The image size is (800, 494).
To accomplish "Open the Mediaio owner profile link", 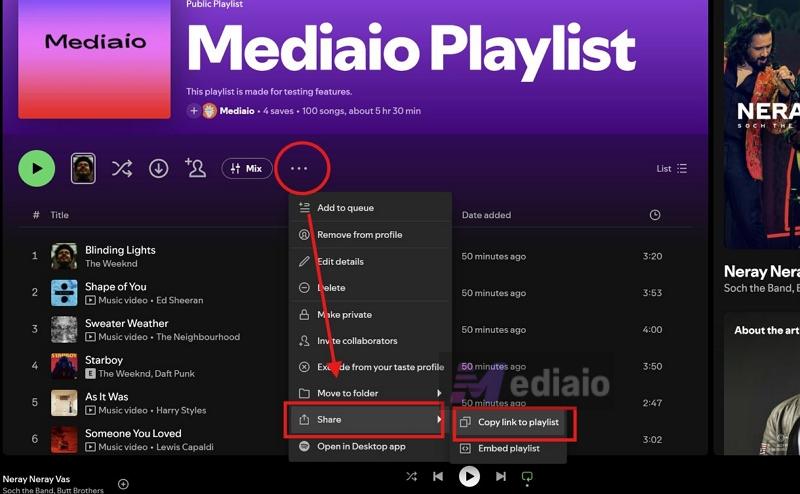I will tap(237, 111).
